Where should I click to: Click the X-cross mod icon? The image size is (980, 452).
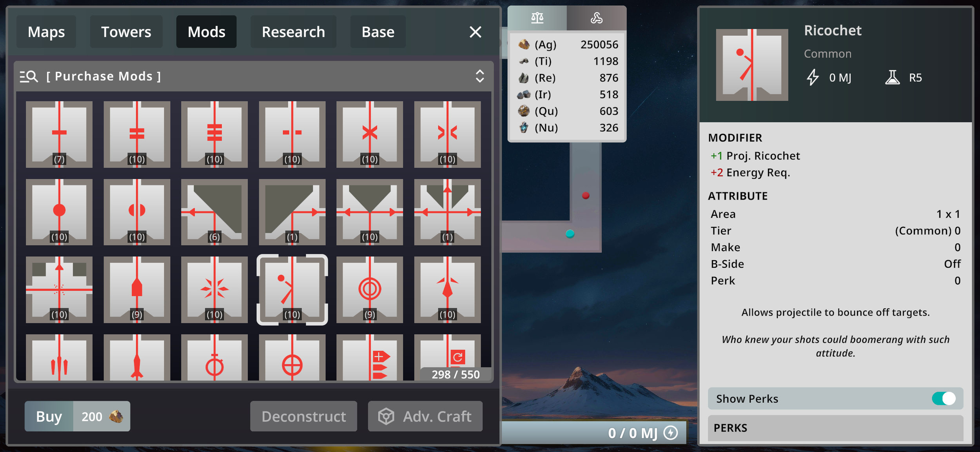coord(369,134)
